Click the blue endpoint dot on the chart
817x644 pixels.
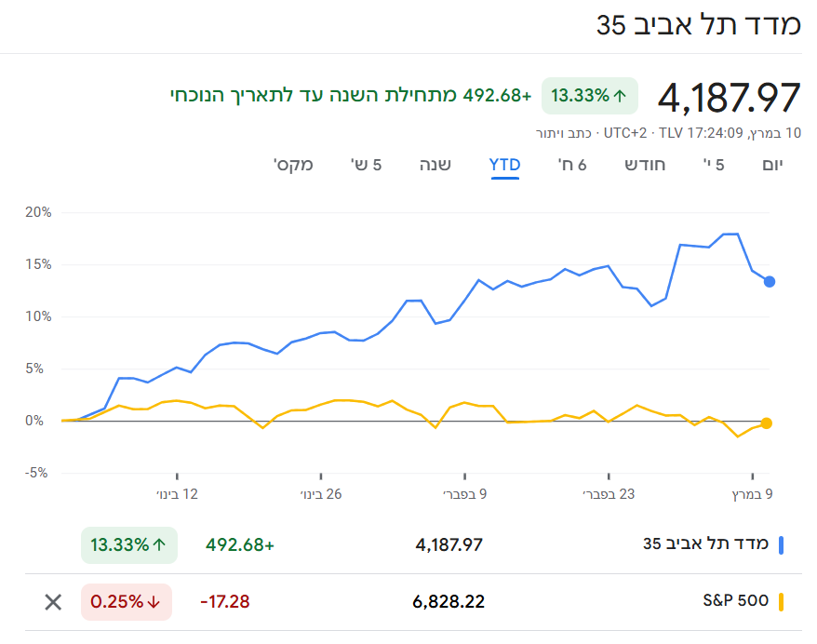770,281
